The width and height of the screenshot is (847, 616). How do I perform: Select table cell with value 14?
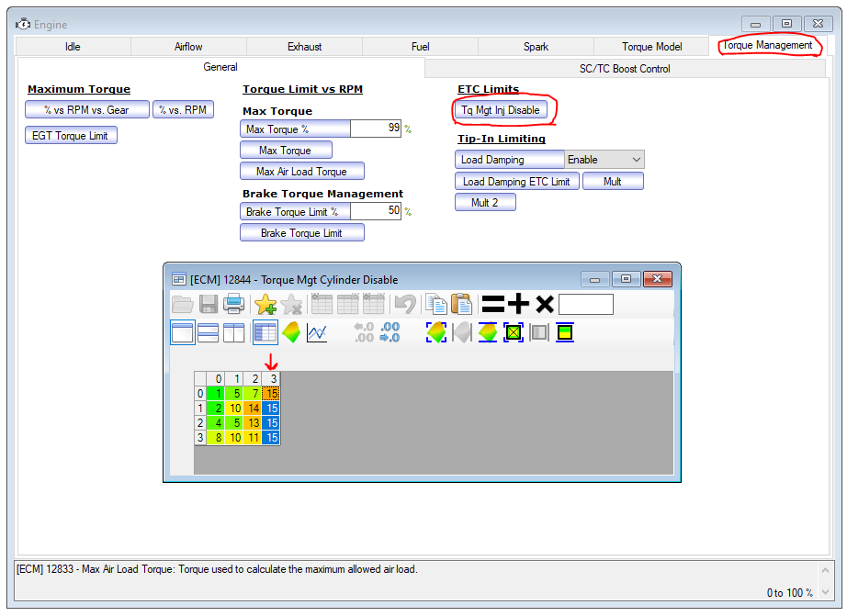[253, 409]
